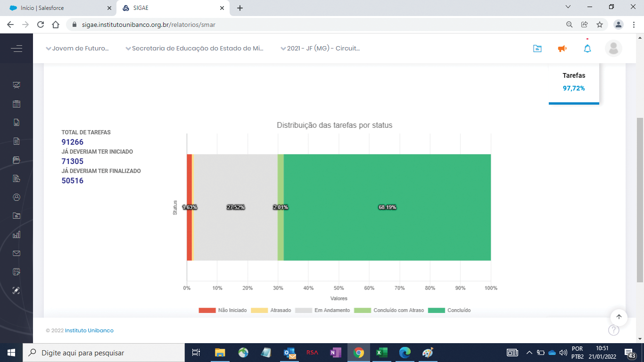This screenshot has height=362, width=644.
Task: Open the presentation chart sidebar icon
Action: [17, 85]
